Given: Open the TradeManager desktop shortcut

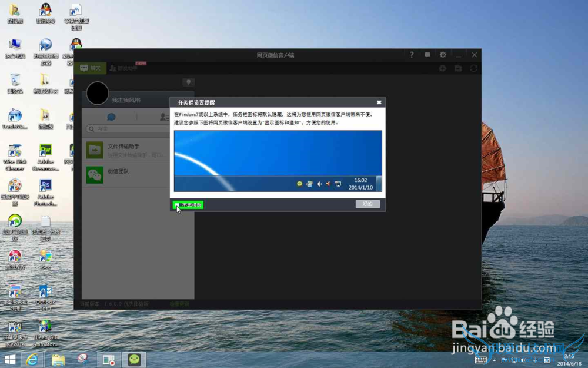Looking at the screenshot, I should 15,119.
